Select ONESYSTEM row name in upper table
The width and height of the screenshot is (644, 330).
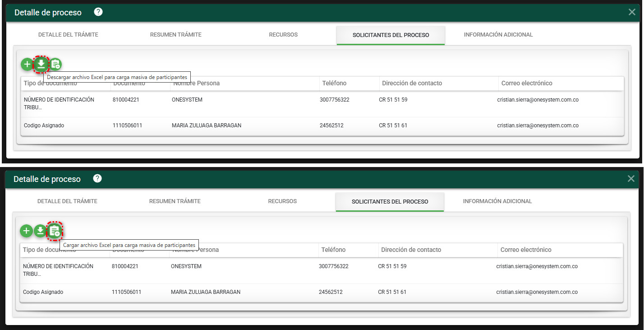click(x=187, y=100)
